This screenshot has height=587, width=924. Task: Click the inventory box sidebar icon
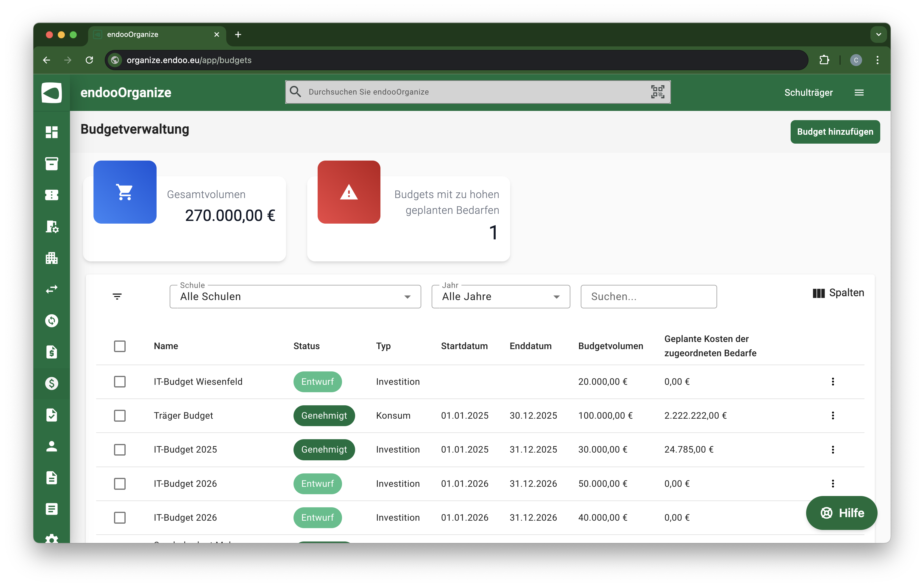[51, 164]
